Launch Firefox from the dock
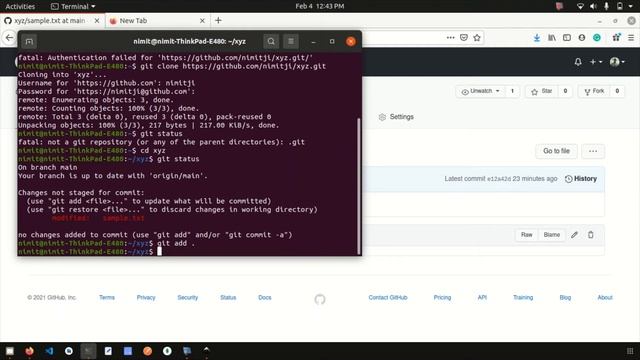This screenshot has width=640, height=360. coord(29,351)
